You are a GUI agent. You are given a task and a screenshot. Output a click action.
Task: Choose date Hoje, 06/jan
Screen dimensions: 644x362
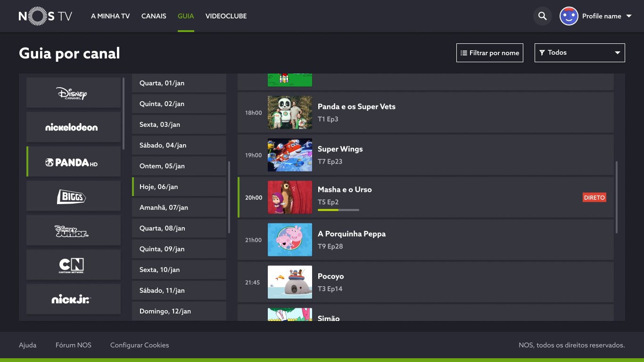click(x=179, y=187)
